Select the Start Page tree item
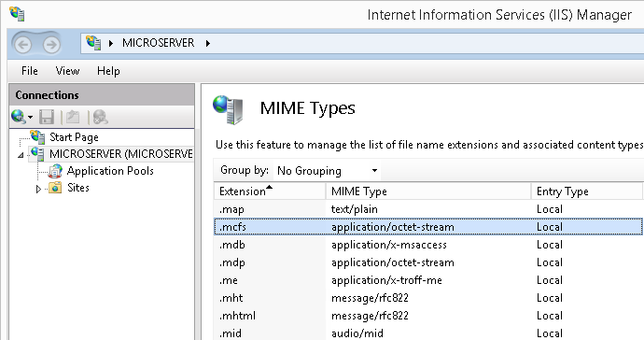 pyautogui.click(x=74, y=137)
